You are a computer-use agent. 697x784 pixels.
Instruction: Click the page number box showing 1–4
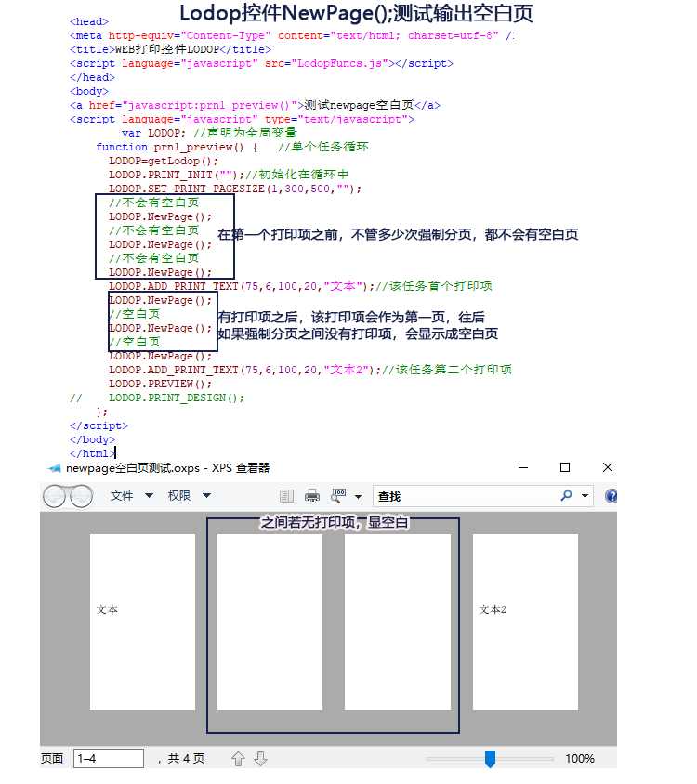click(109, 759)
